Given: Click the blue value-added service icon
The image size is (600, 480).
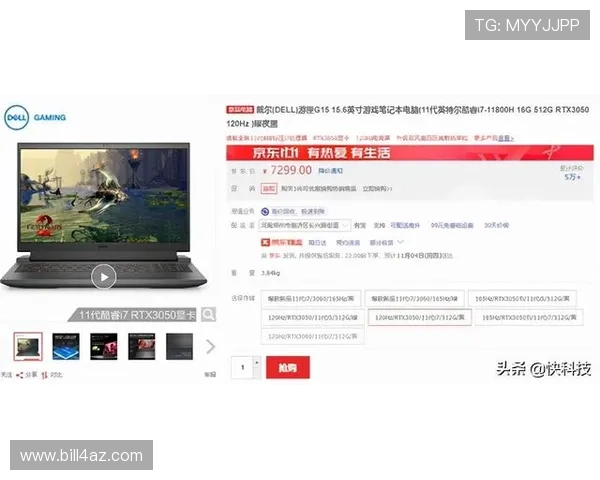Looking at the screenshot, I should pyautogui.click(x=265, y=211).
